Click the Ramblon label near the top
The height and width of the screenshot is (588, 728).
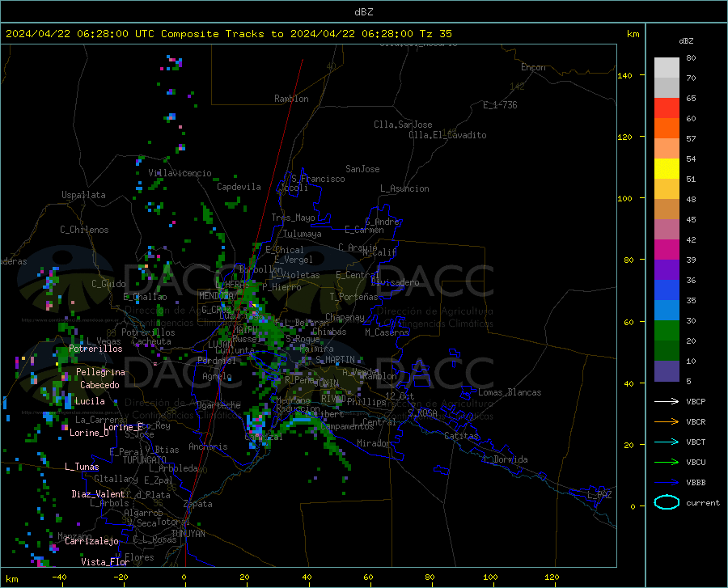tap(291, 99)
